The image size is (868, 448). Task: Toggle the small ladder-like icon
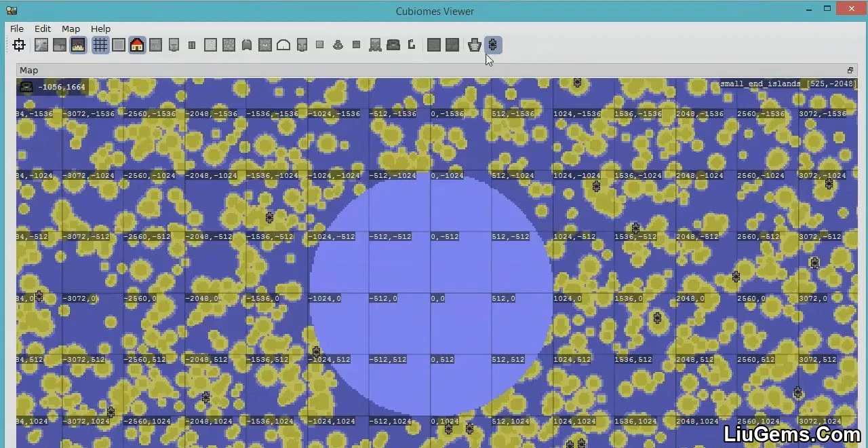[x=192, y=45]
